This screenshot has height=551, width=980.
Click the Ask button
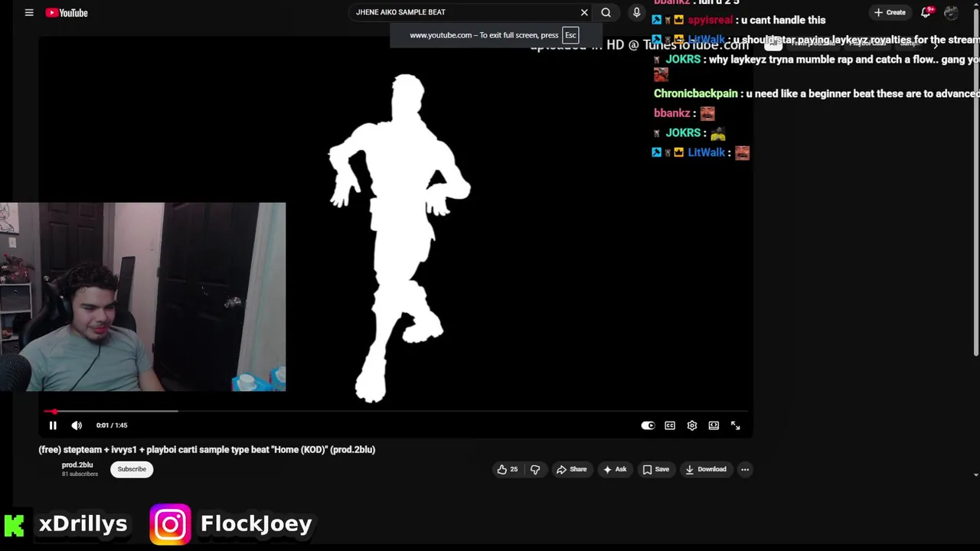pyautogui.click(x=615, y=469)
